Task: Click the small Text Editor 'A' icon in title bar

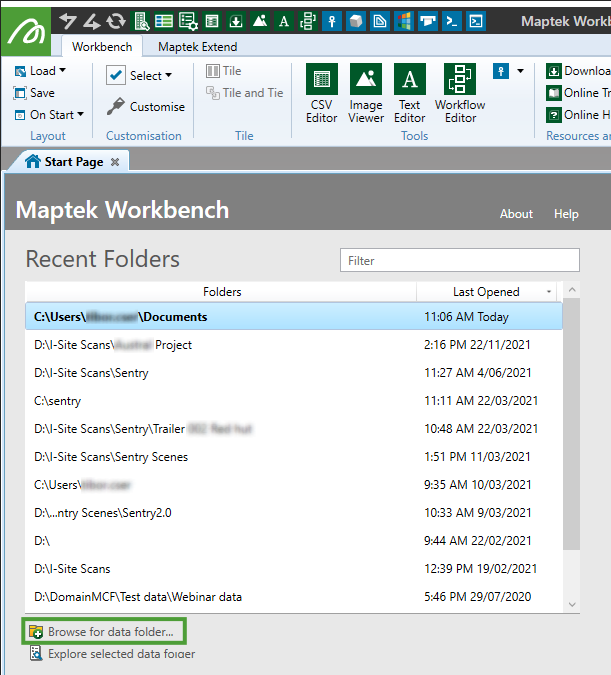Action: (x=284, y=21)
